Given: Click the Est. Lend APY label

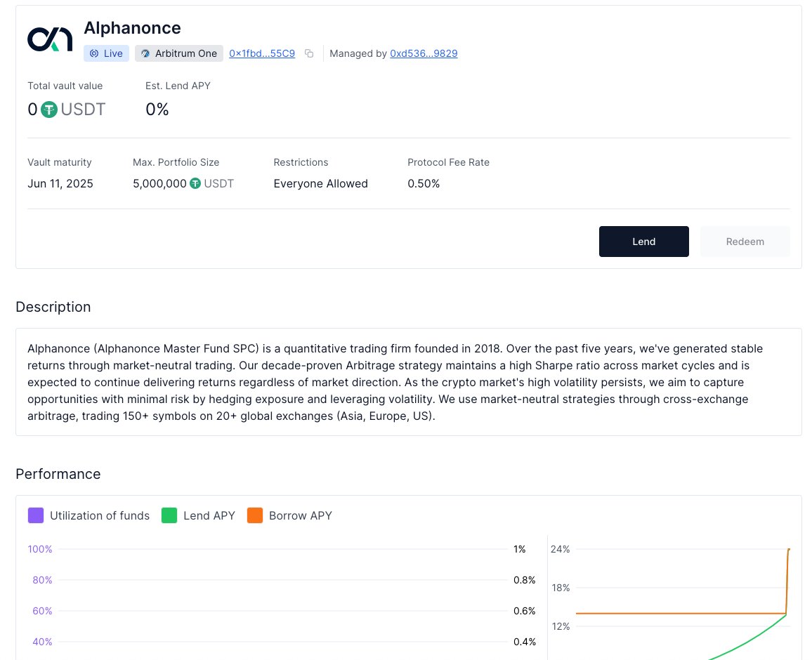Looking at the screenshot, I should [178, 86].
